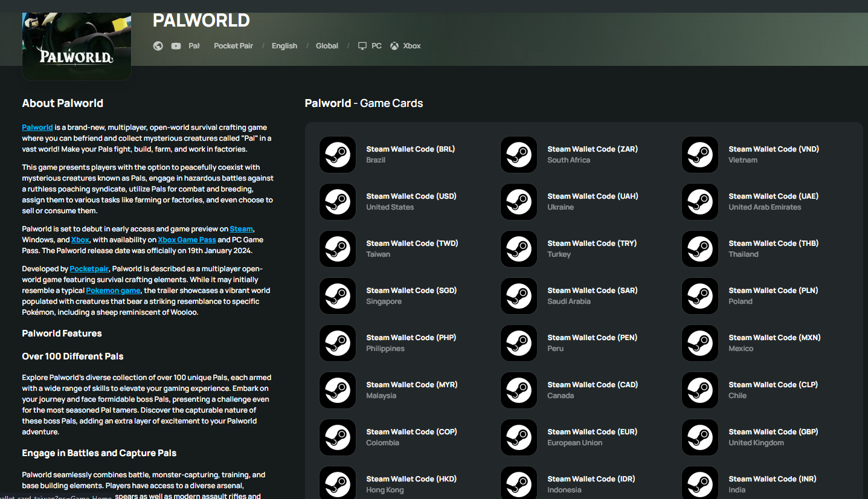Select the Pocket Pair publisher label in header
Image resolution: width=868 pixels, height=499 pixels.
233,46
